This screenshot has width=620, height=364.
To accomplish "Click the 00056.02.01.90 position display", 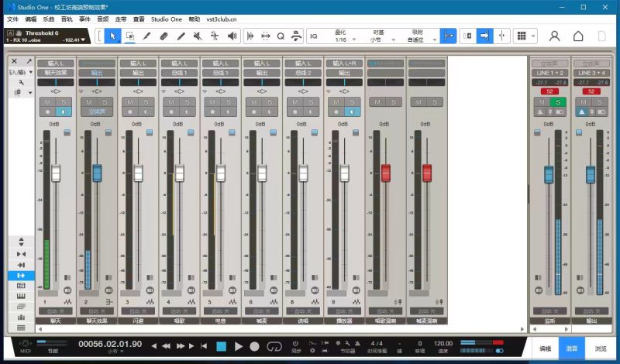I will (110, 344).
